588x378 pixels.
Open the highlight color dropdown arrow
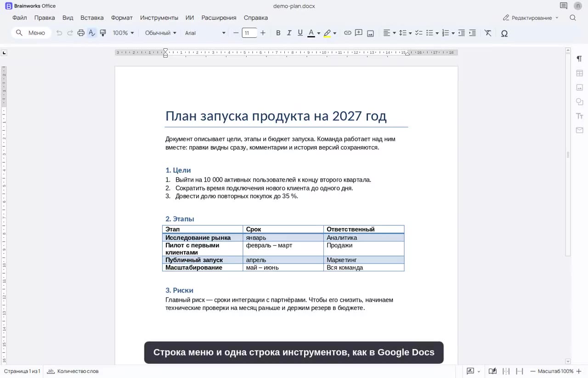[x=335, y=33]
